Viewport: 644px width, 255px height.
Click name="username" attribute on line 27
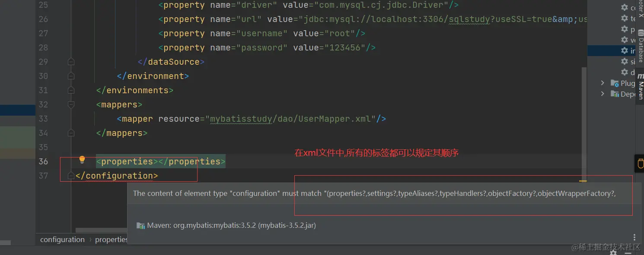pyautogui.click(x=249, y=34)
